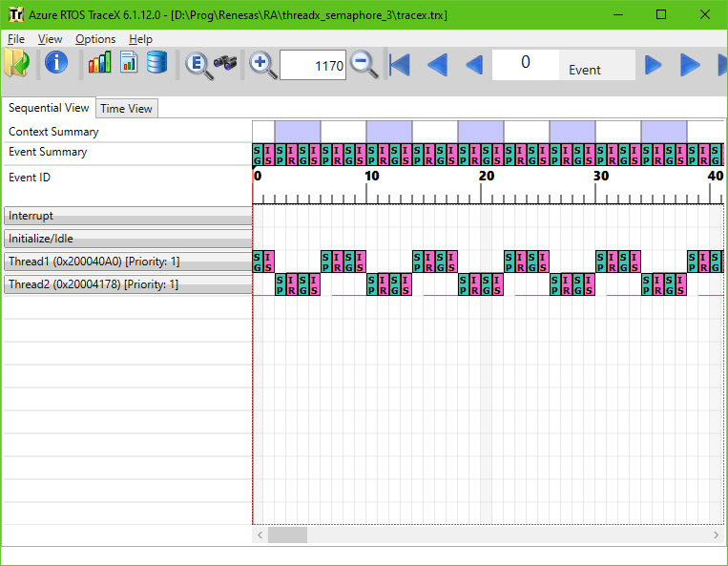Viewport: 728px width, 566px height.
Task: Click Event ID ruler mark 30
Action: tap(601, 176)
